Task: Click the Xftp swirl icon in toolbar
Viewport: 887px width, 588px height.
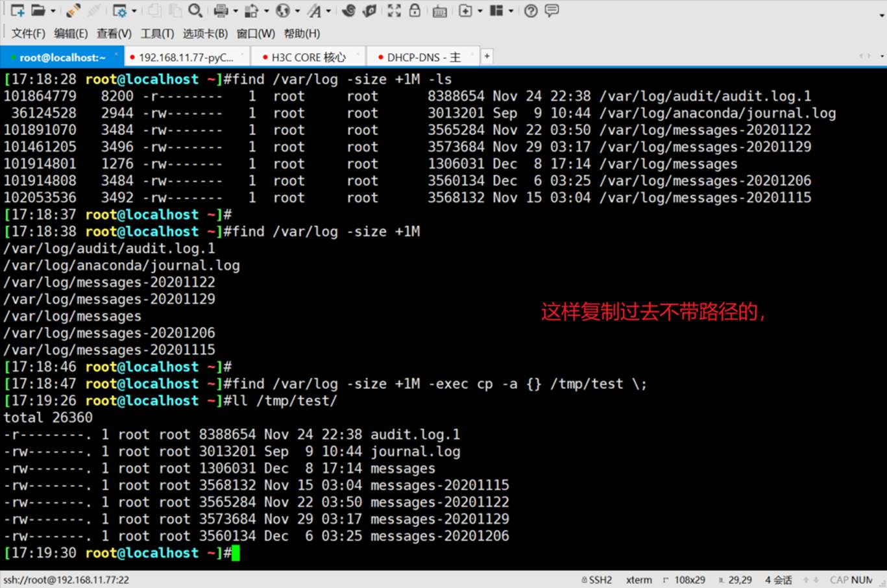Action: [349, 10]
